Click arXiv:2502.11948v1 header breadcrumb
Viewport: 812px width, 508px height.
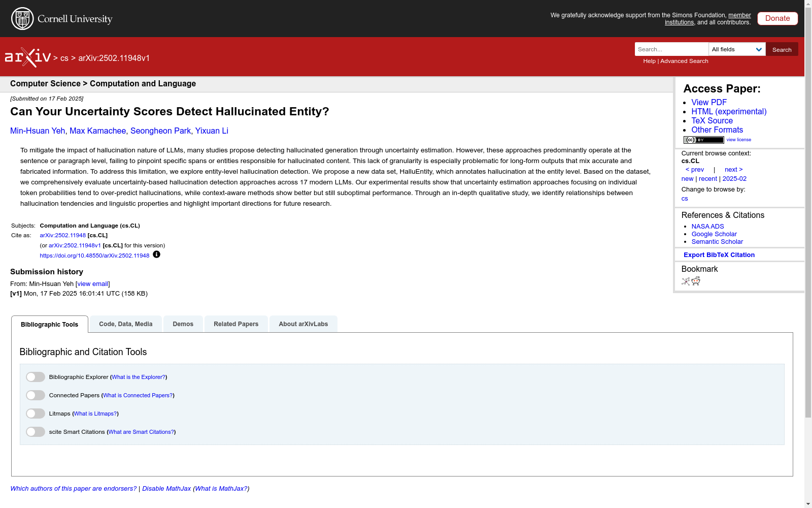tap(114, 58)
